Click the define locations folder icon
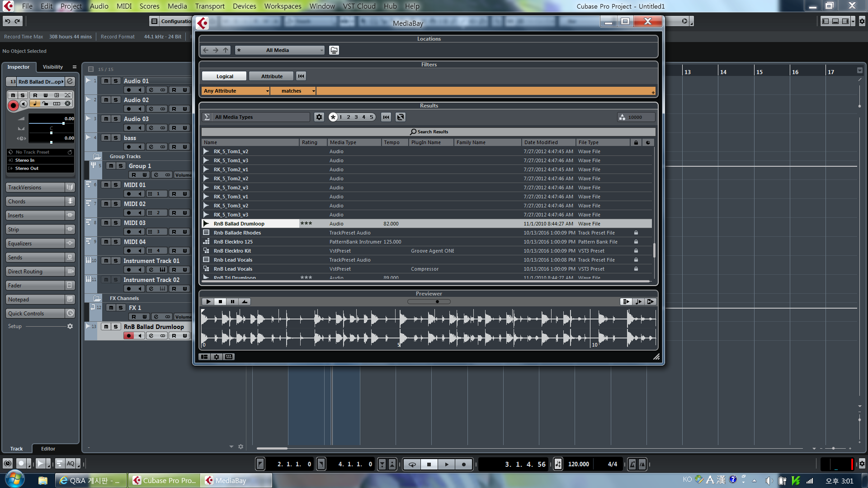868x488 pixels. [x=334, y=50]
